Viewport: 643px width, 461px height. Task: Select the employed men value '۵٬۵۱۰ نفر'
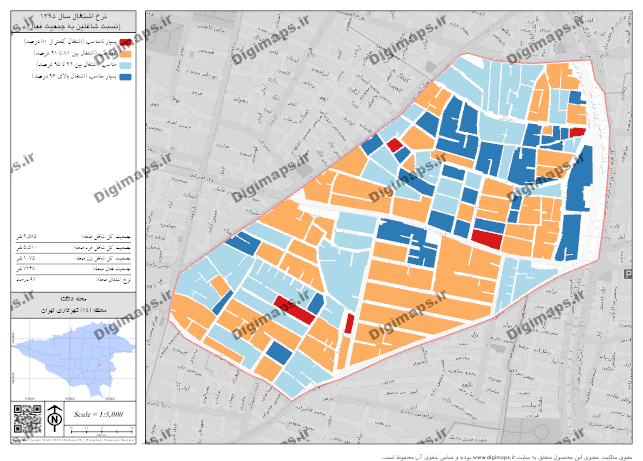[x=26, y=248]
